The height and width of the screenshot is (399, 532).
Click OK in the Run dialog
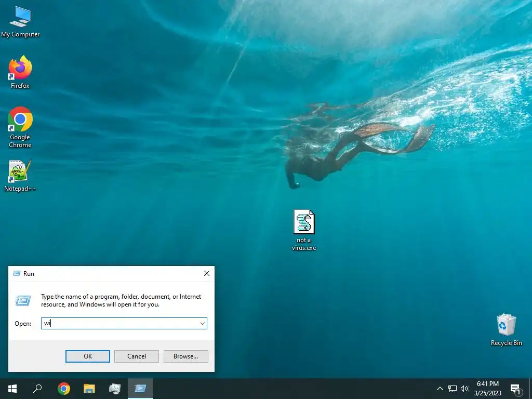(87, 356)
